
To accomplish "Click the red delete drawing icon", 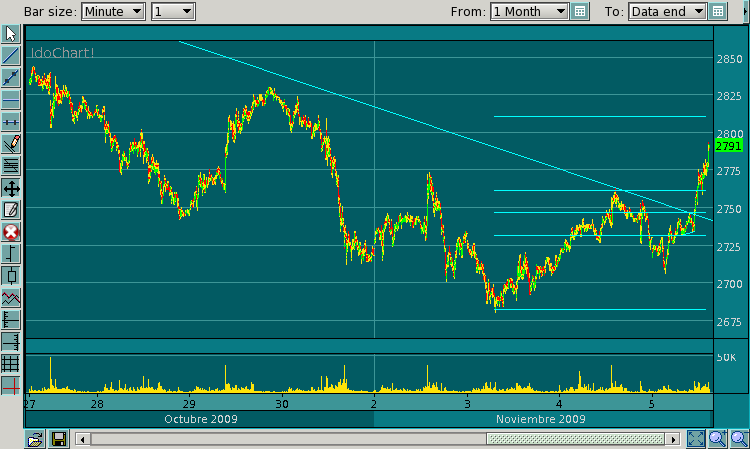I will (x=11, y=232).
